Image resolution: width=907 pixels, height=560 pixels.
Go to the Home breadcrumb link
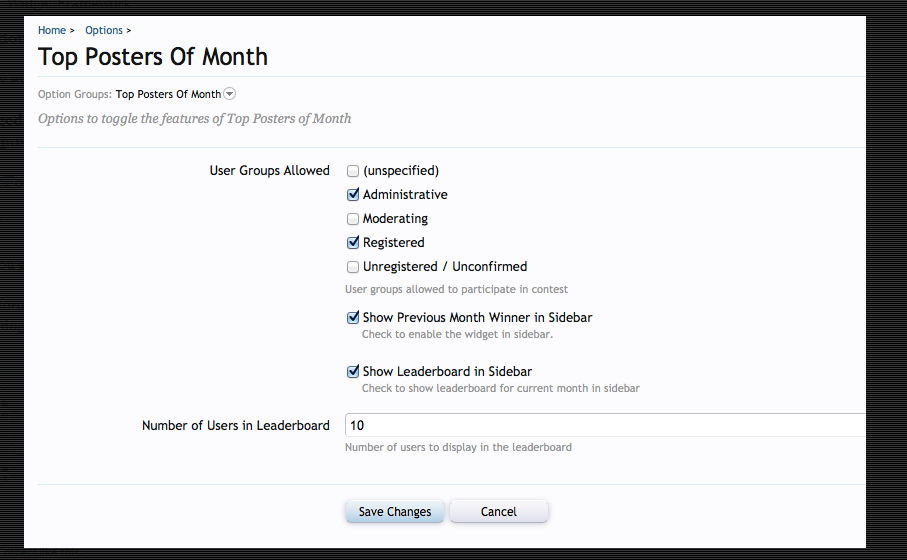(52, 31)
